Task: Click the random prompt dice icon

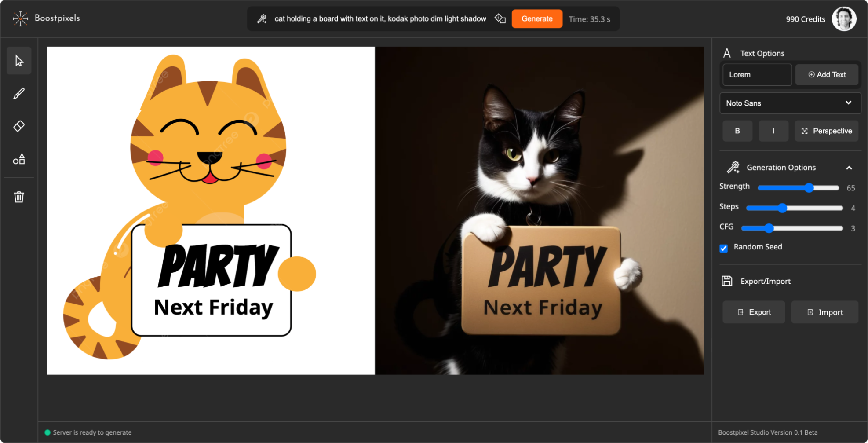Action: pyautogui.click(x=500, y=19)
